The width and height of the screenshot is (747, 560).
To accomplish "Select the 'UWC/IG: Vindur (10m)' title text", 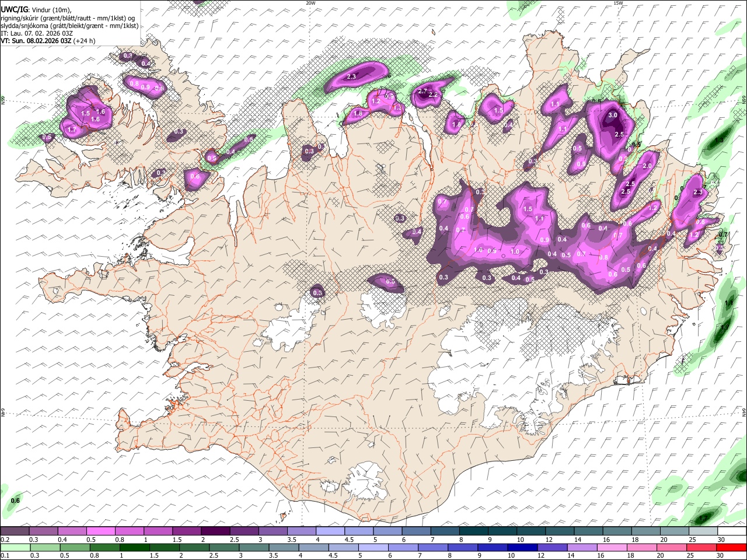I will click(36, 9).
